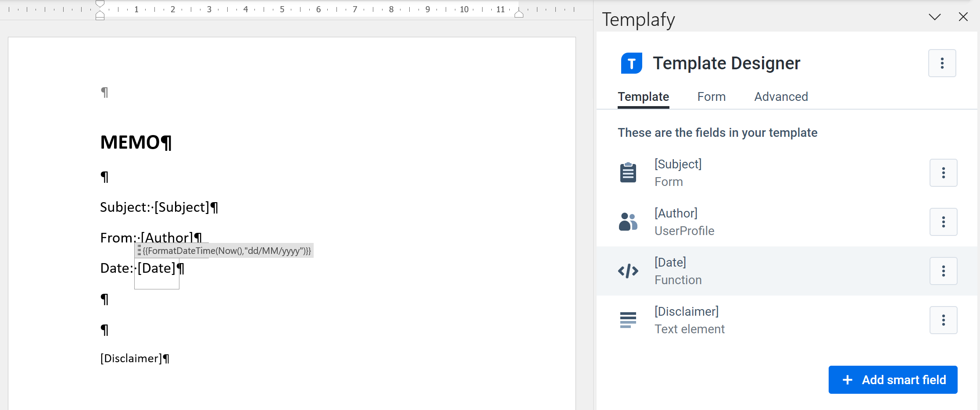
Task: Select the [Date] placeholder in the document
Action: 157,268
